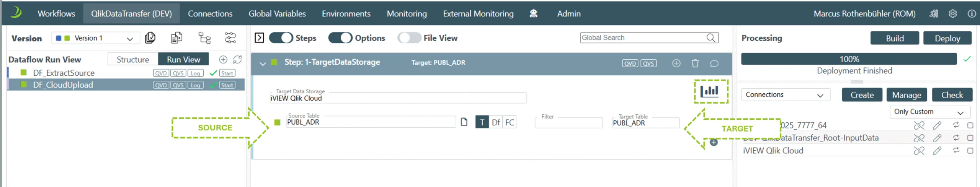Open the Global Variables menu
The height and width of the screenshot is (187, 980).
click(277, 13)
